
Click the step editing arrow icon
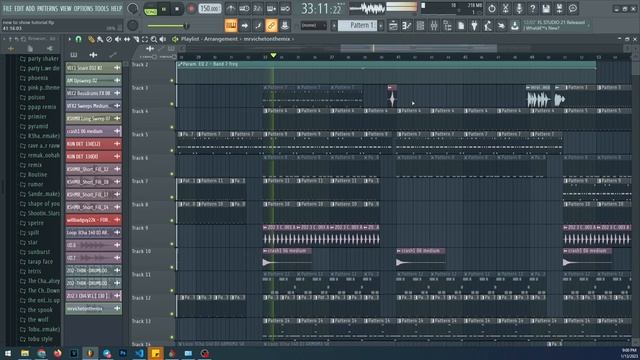(x=244, y=26)
